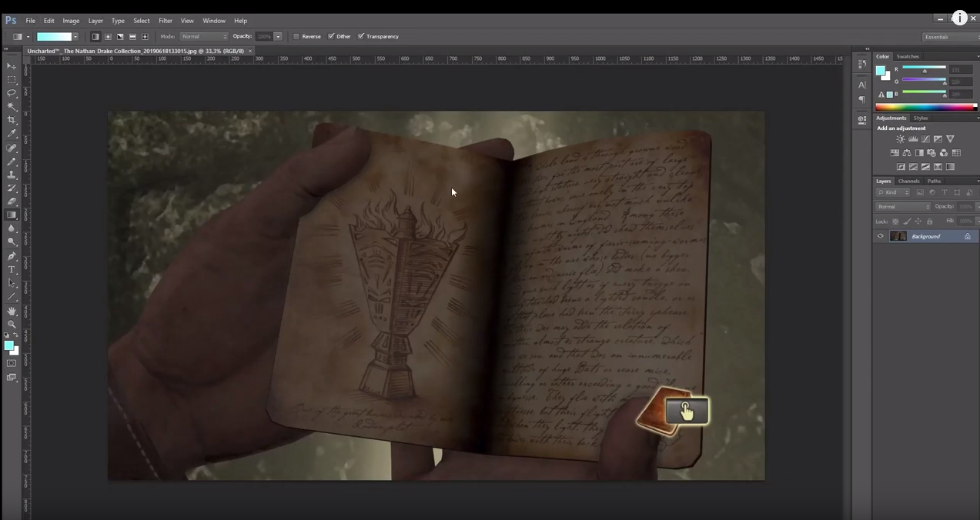Select the Clone Stamp tool
980x520 pixels.
(12, 175)
